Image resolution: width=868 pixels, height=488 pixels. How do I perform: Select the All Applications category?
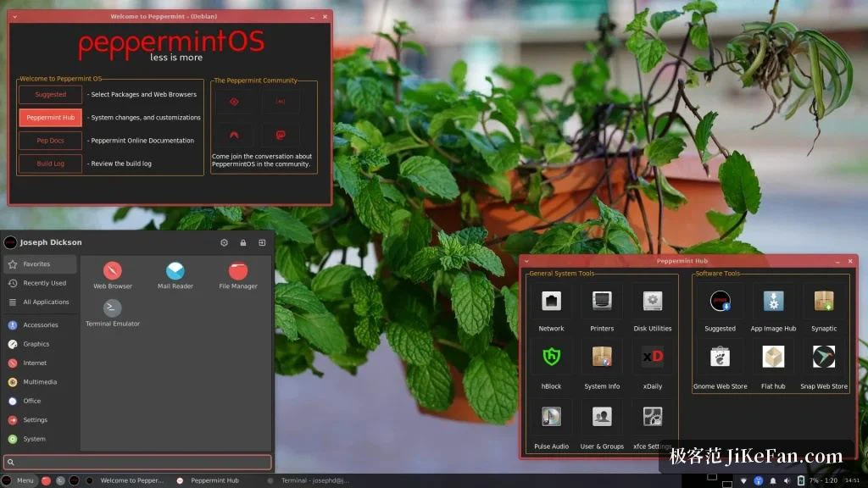[40, 302]
